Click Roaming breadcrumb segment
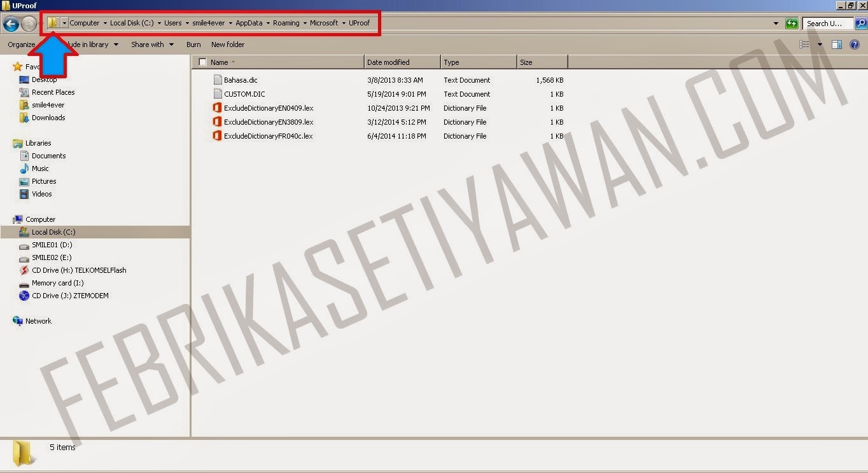Image resolution: width=868 pixels, height=473 pixels. [x=286, y=24]
